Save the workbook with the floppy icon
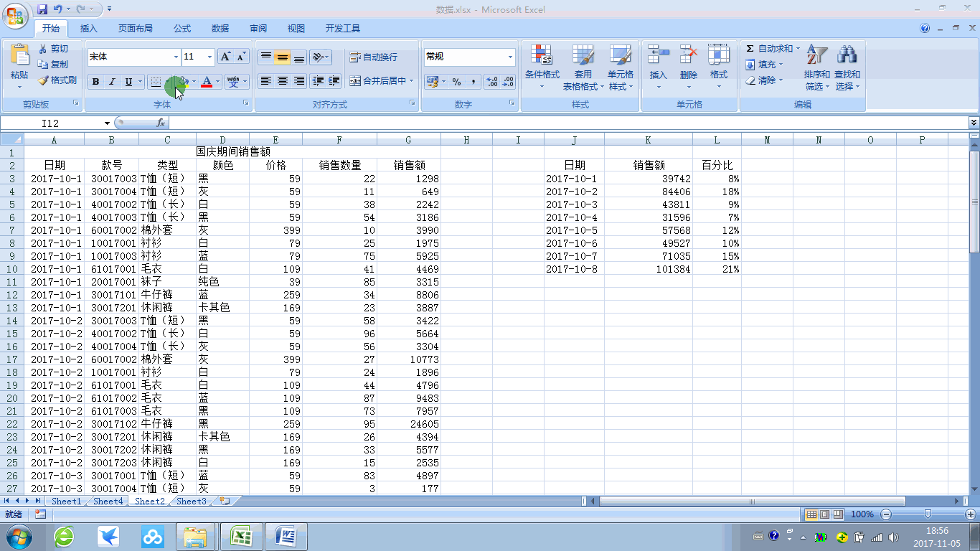The width and height of the screenshot is (980, 551). [x=42, y=9]
